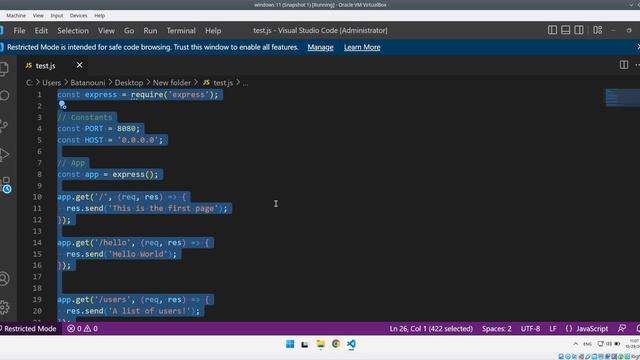Click line number 19 in gutter

(x=37, y=299)
